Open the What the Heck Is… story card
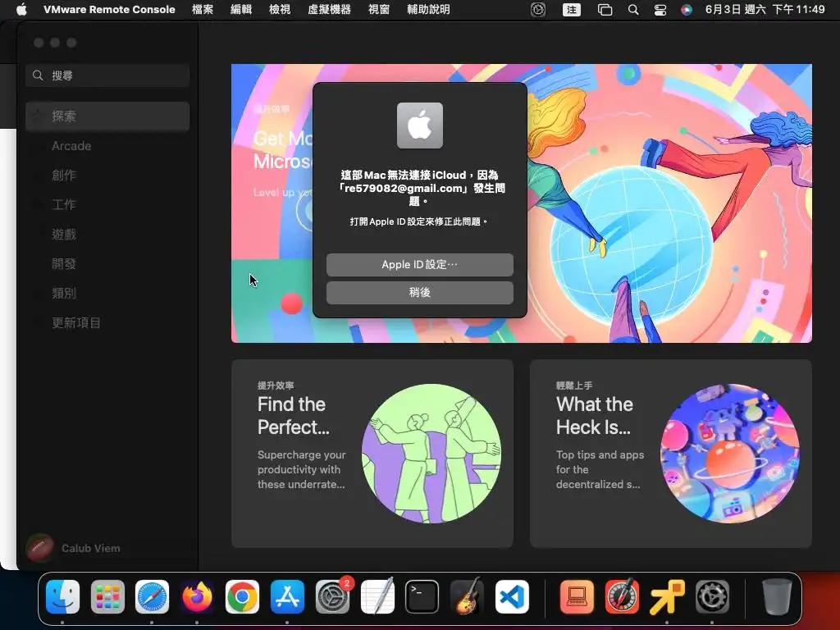Screen dimensions: 840x630 pos(671,453)
